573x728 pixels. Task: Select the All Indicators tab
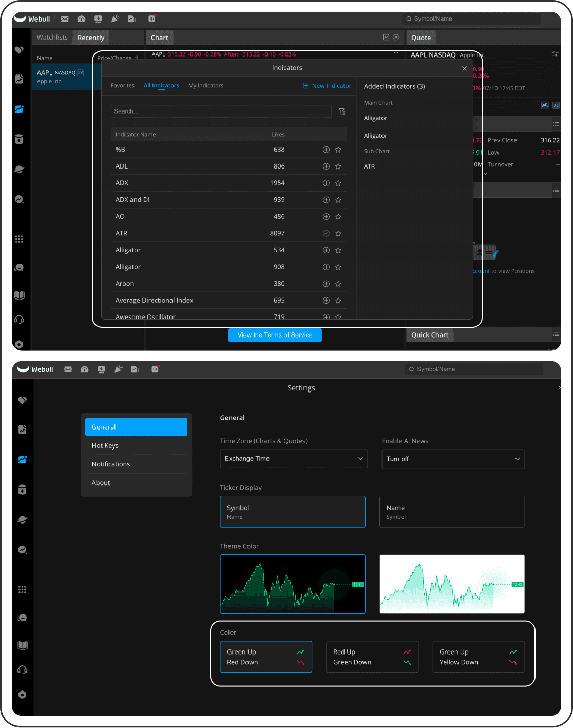(x=161, y=86)
